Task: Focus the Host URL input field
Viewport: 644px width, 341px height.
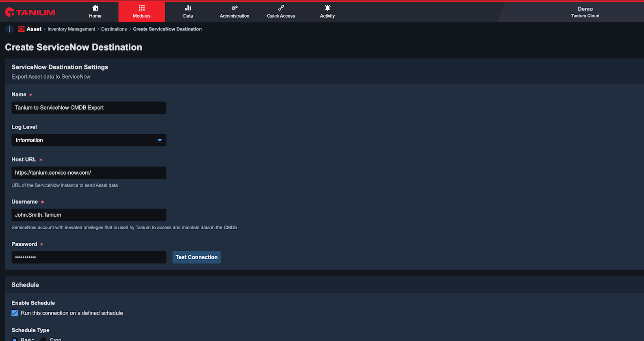Action: pos(89,173)
